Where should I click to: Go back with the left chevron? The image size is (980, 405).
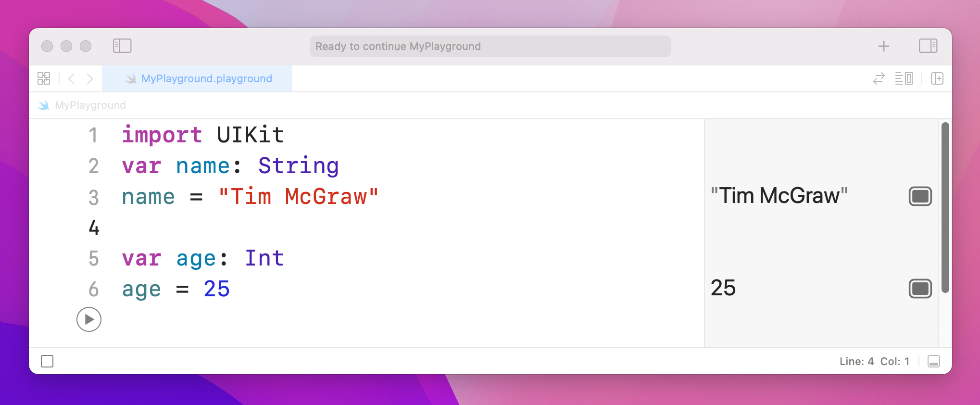pyautogui.click(x=72, y=79)
